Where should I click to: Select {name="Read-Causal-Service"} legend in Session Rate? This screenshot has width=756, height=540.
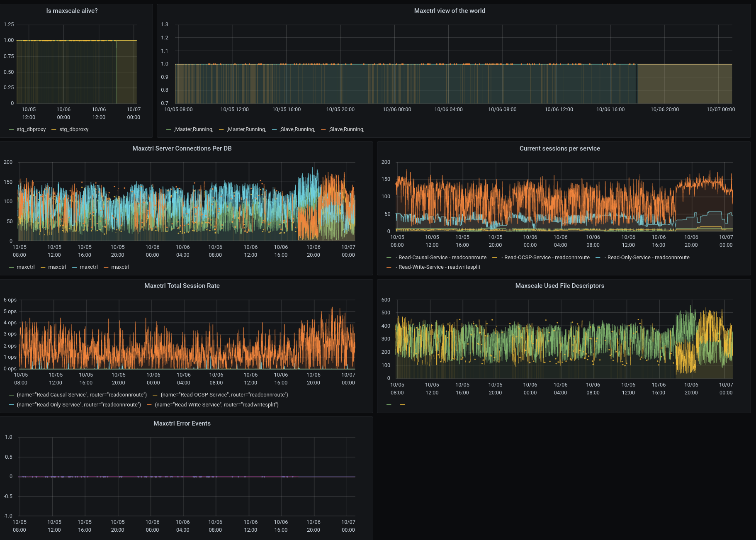click(82, 395)
